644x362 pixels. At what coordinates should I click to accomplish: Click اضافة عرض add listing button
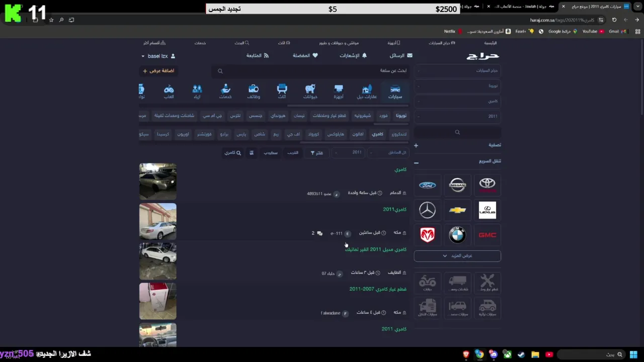click(x=158, y=71)
